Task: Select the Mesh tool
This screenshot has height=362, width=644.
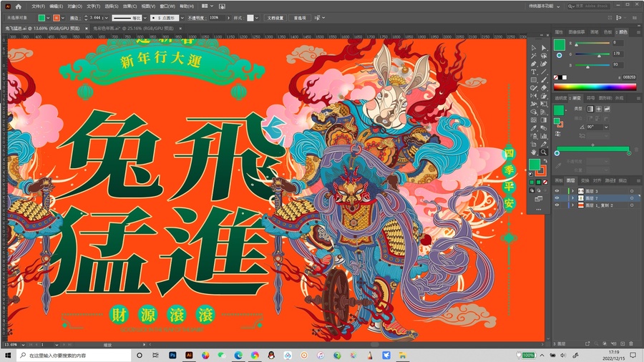Action: [534, 120]
